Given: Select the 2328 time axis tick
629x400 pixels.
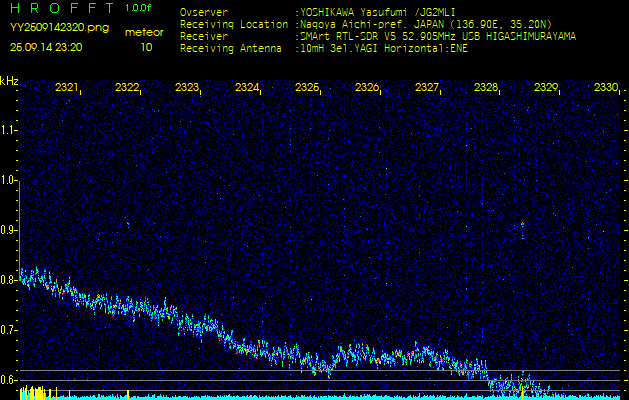Looking at the screenshot, I should 486,88.
